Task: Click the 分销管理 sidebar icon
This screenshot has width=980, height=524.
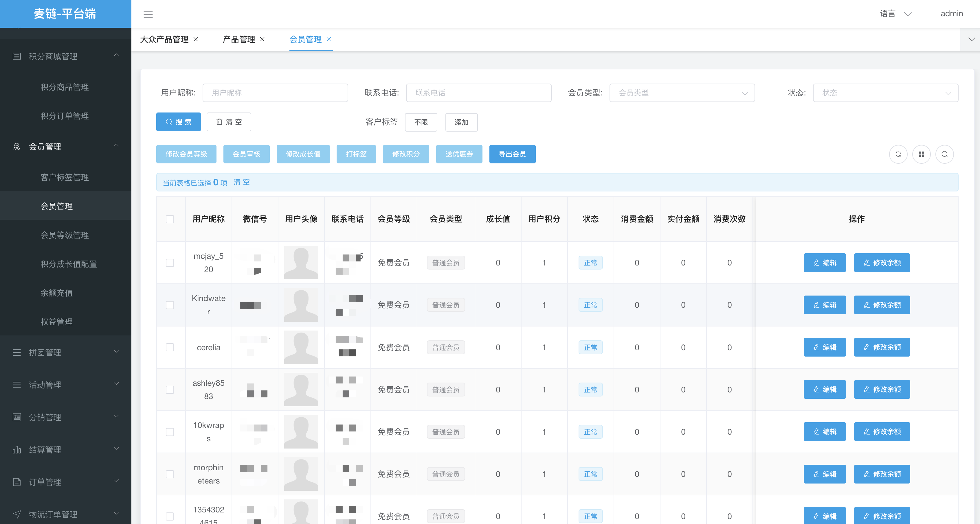Action: click(x=17, y=417)
